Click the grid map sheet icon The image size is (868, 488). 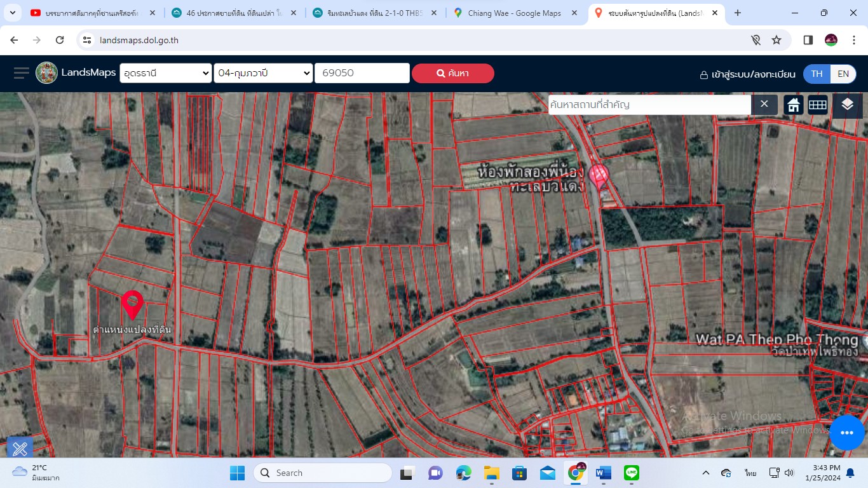click(818, 105)
